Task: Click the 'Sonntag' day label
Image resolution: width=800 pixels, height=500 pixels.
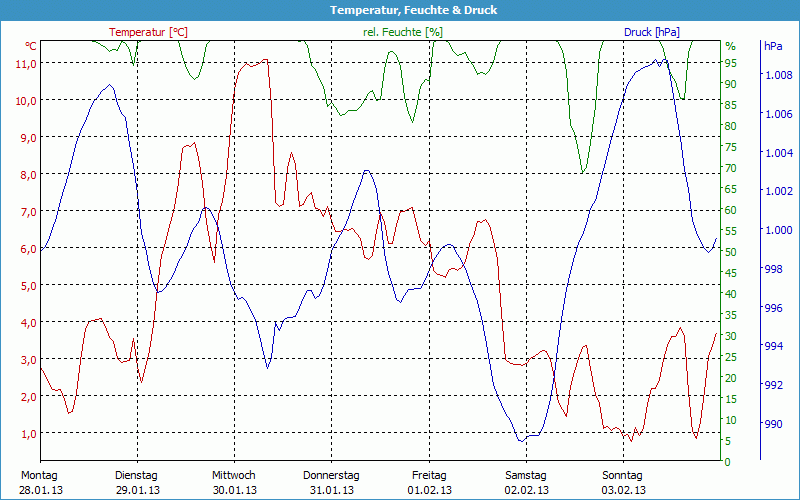Action: click(x=622, y=476)
